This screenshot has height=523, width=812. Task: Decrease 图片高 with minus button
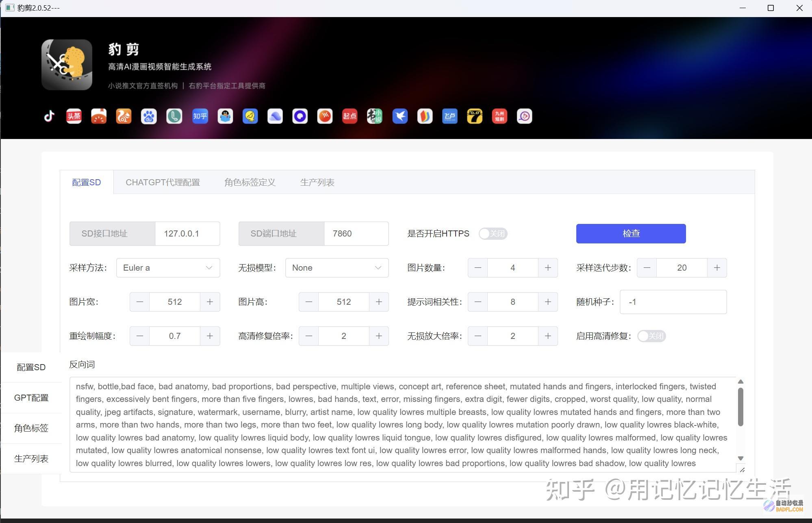pos(309,302)
